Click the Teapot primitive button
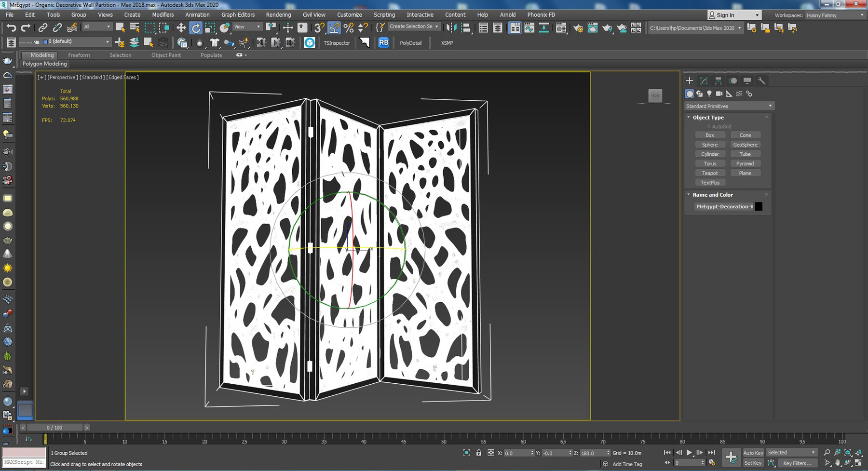The width and height of the screenshot is (868, 471). pyautogui.click(x=709, y=173)
